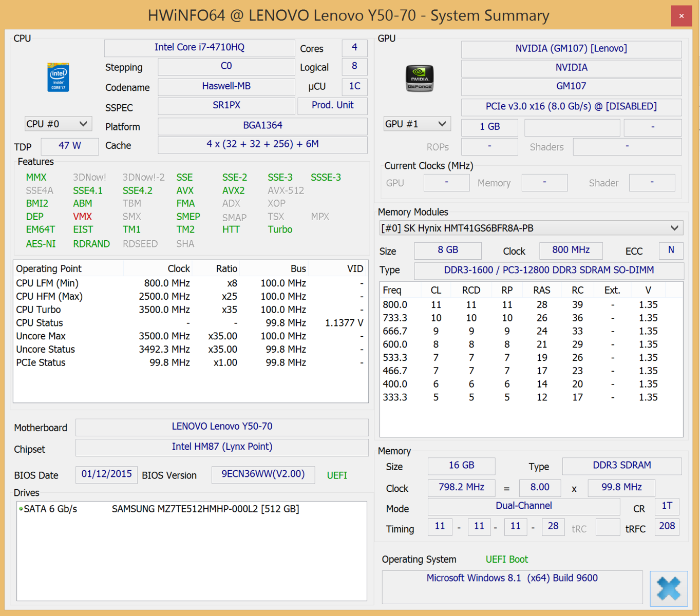Click the ECC value N
Screen dimensions: 700x616
click(671, 251)
